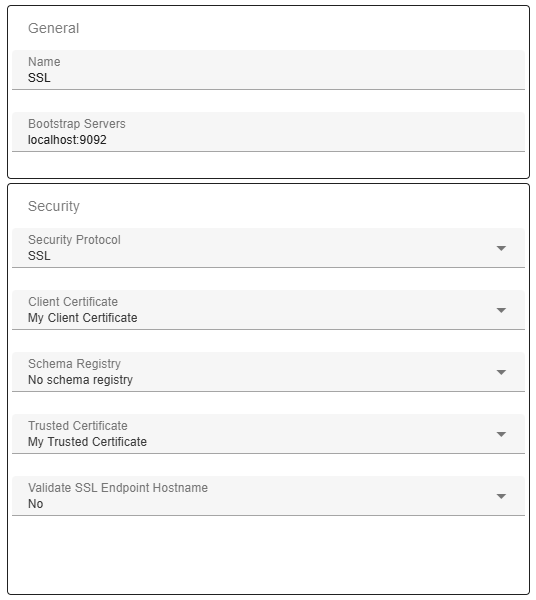Click the Trusted Certificate label
536x600 pixels.
(x=78, y=426)
